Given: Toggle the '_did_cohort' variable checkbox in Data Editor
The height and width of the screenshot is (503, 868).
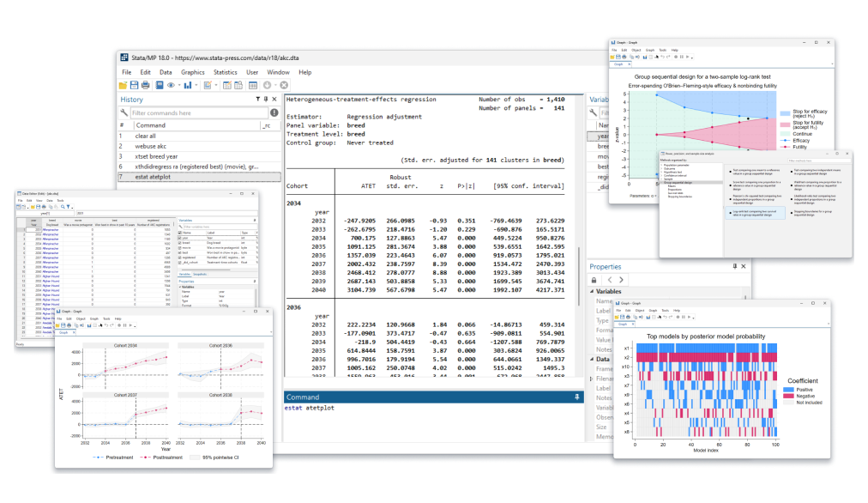Looking at the screenshot, I should coord(180,263).
